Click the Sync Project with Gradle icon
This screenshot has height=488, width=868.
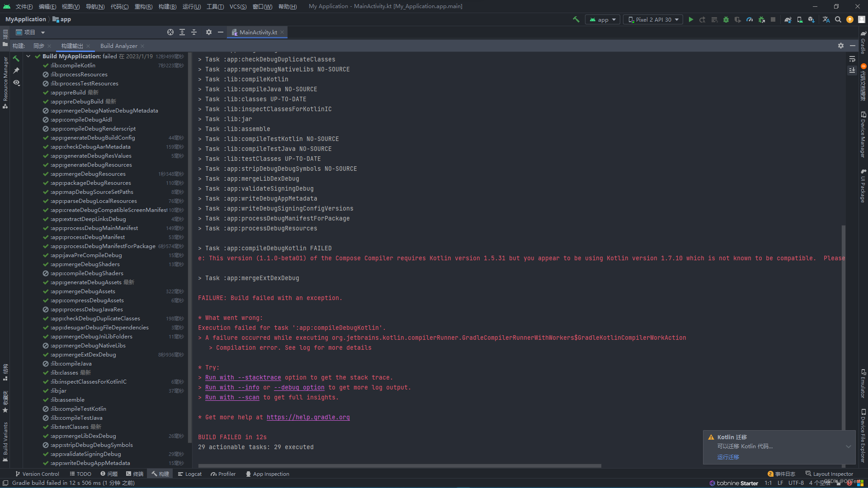tap(788, 19)
